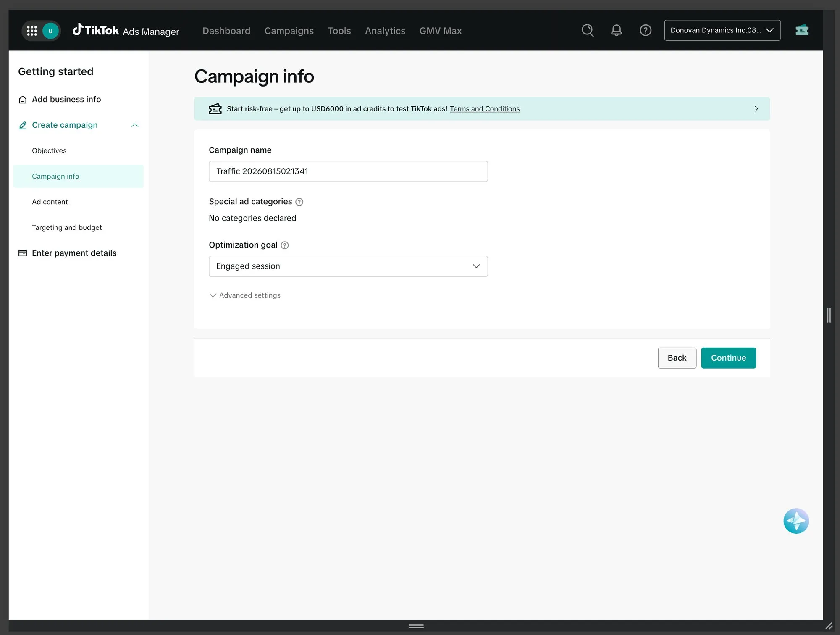
Task: Click the ad credits coupon icon in header
Action: pos(802,30)
